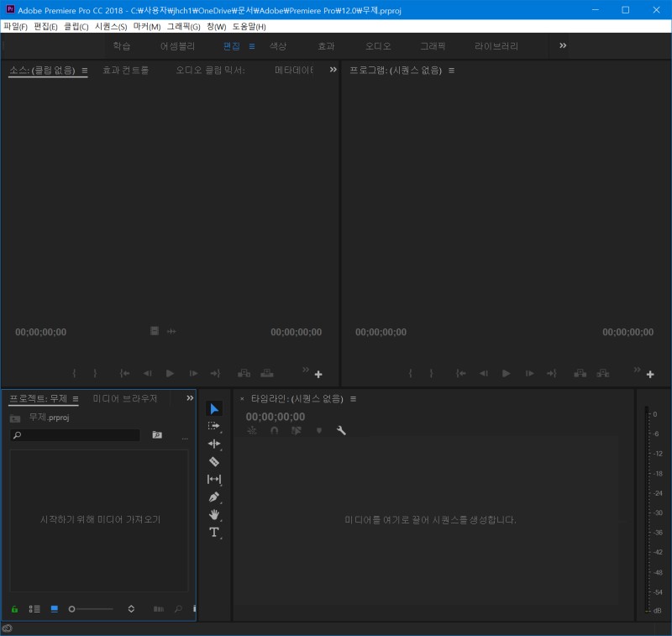This screenshot has height=636, width=672.
Task: Open timeline display settings wrench
Action: [341, 430]
